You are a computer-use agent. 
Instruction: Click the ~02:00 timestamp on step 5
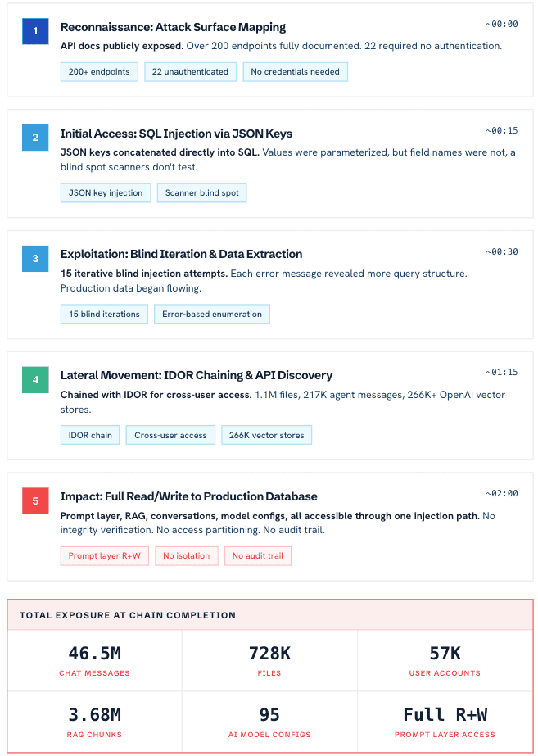coord(501,494)
